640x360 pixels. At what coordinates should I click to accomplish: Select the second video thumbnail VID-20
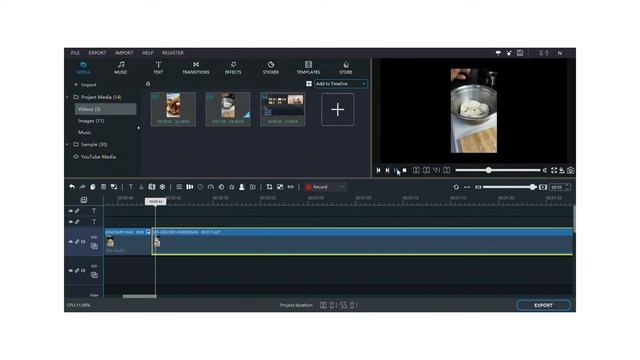228,109
